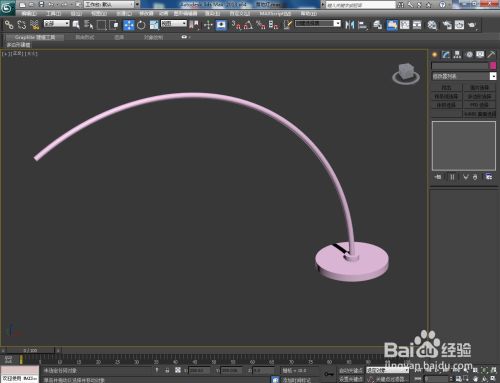The width and height of the screenshot is (500, 383).
Task: Select the Graphite Modeling Tools ribbon tab
Action: (x=35, y=37)
